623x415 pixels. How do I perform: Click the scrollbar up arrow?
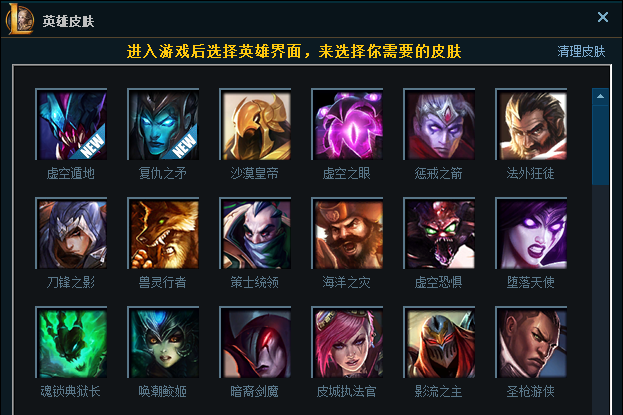[600, 97]
